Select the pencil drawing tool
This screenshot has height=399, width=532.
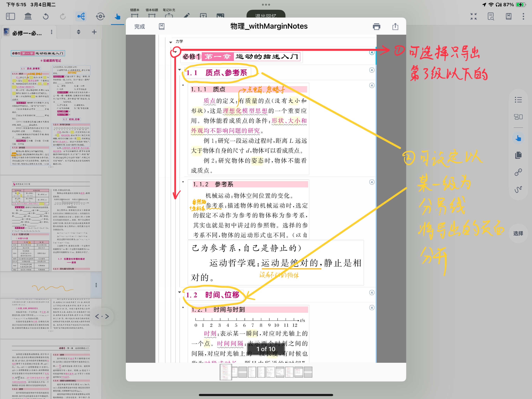click(x=186, y=15)
